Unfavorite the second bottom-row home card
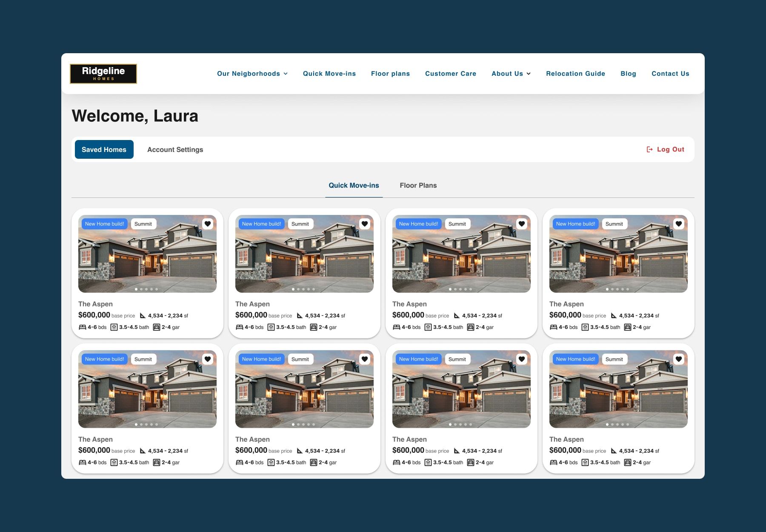Screen dimensions: 766x532 pyautogui.click(x=365, y=359)
